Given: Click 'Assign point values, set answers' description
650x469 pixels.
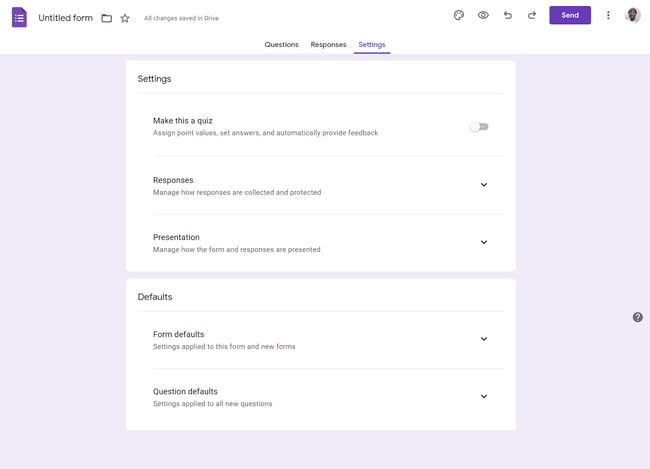Looking at the screenshot, I should pyautogui.click(x=265, y=133).
